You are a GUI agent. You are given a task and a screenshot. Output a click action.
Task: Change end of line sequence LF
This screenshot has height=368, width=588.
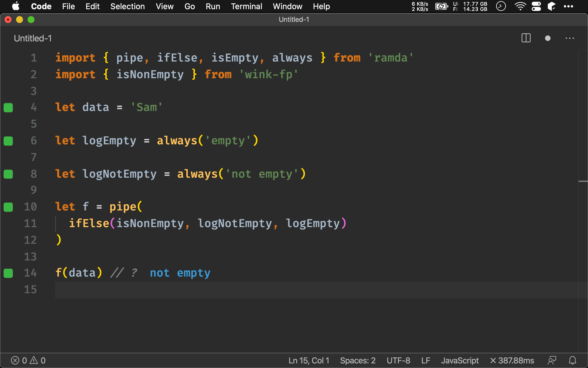[425, 361]
